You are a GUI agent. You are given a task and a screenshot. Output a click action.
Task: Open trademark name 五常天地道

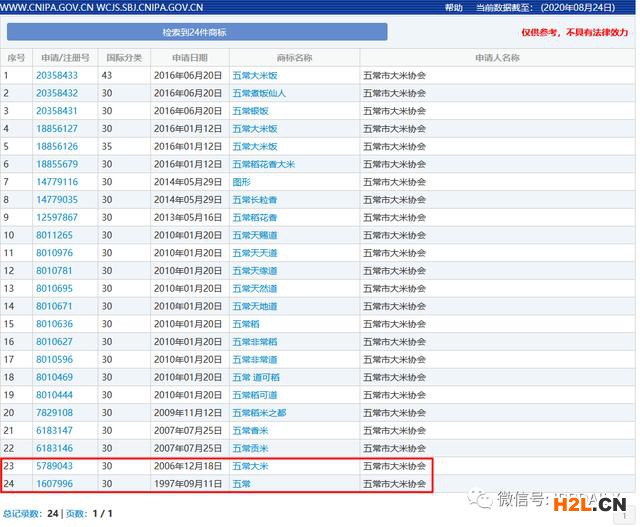[x=255, y=306]
